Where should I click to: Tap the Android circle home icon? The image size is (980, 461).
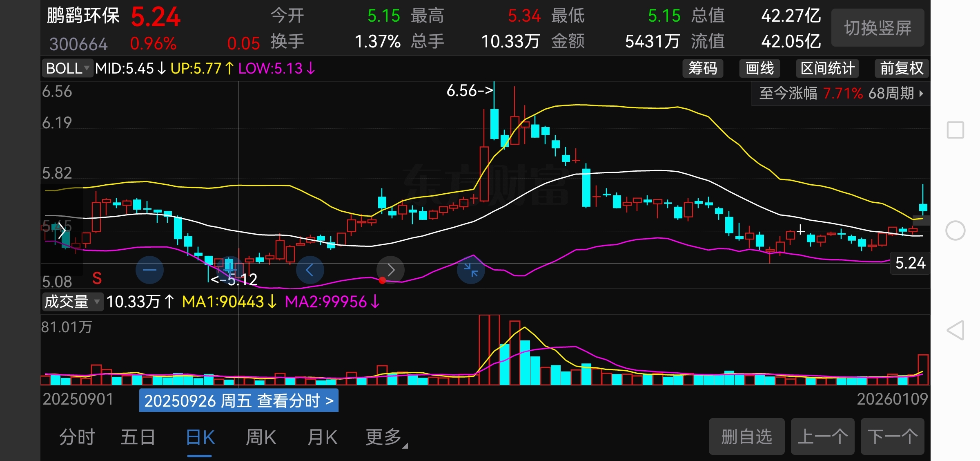tap(955, 230)
